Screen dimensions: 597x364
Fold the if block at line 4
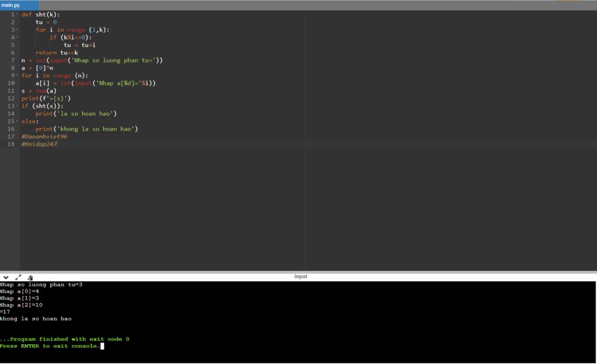click(x=17, y=37)
